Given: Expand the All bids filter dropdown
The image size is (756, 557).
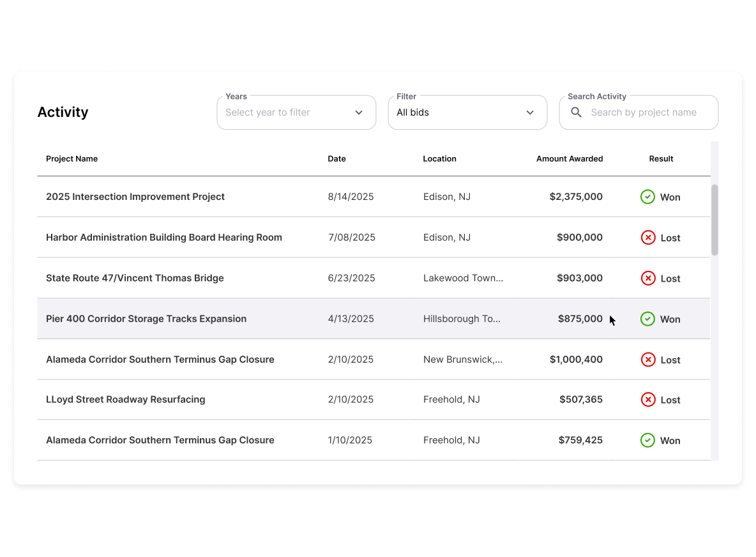Looking at the screenshot, I should (x=467, y=112).
